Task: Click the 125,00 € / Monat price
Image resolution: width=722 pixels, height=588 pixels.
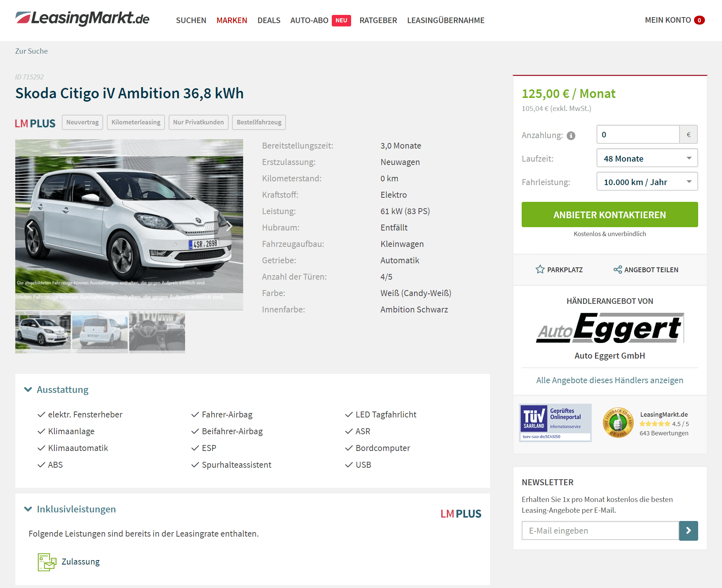Action: 568,93
